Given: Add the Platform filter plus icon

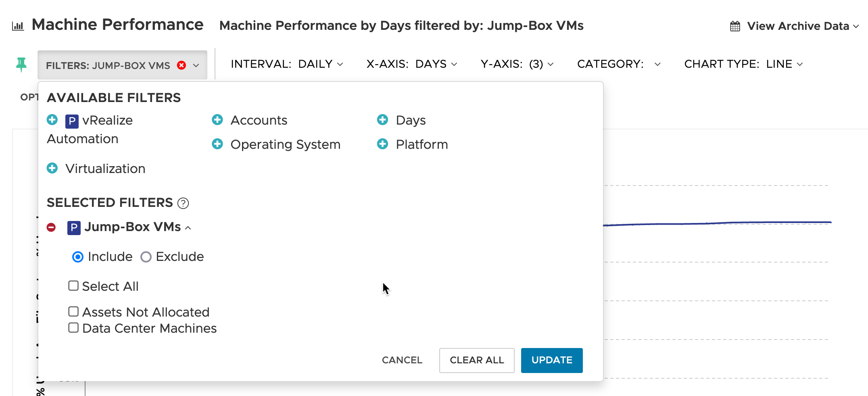Looking at the screenshot, I should 382,144.
